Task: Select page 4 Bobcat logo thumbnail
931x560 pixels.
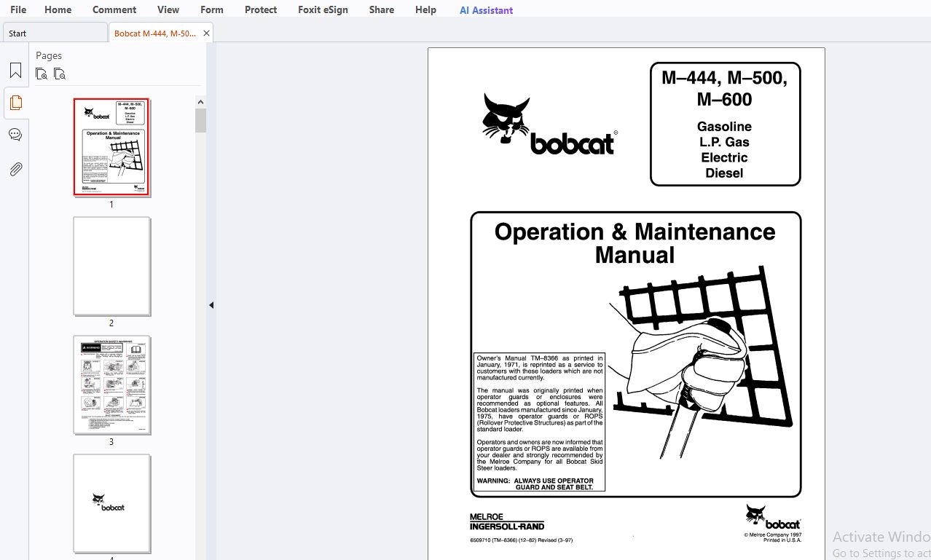Action: pos(111,503)
